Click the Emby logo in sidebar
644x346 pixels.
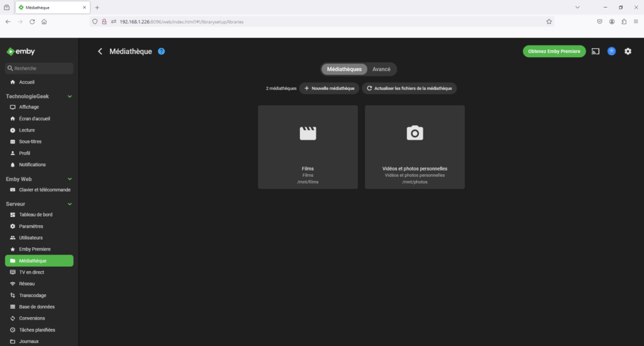21,51
